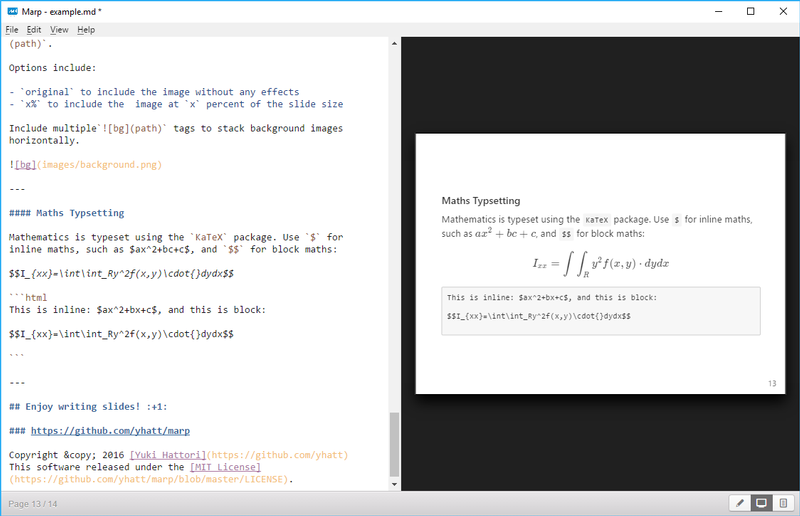Click 'This is inline: $ax^2+bx+c$' editor line
The image size is (800, 516).
pos(137,310)
